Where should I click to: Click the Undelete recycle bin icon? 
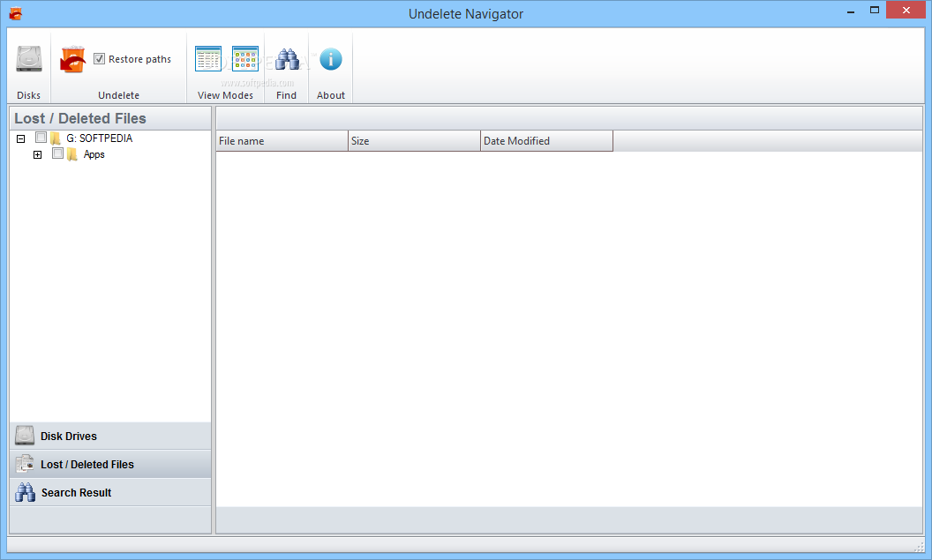click(72, 59)
